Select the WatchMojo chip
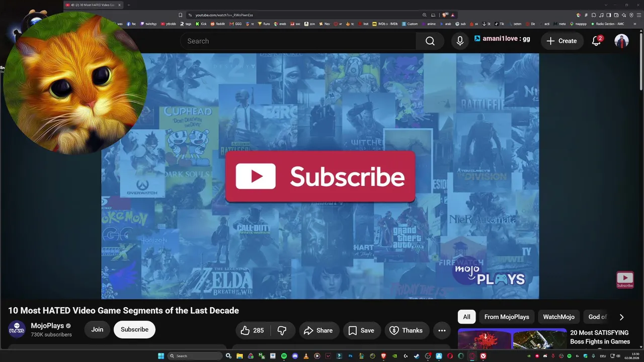Viewport: 644px width, 362px height. (558, 317)
